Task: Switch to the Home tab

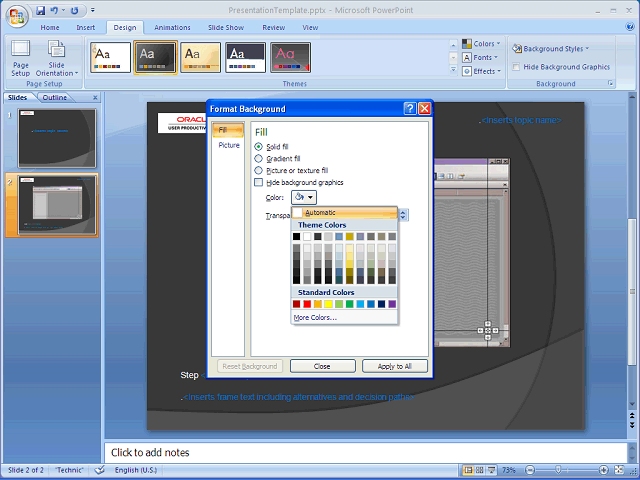Action: point(50,27)
